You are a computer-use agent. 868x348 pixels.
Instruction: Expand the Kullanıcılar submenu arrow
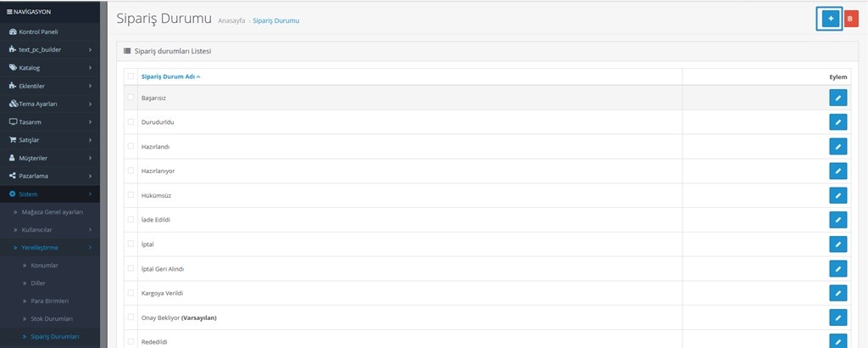pos(90,229)
